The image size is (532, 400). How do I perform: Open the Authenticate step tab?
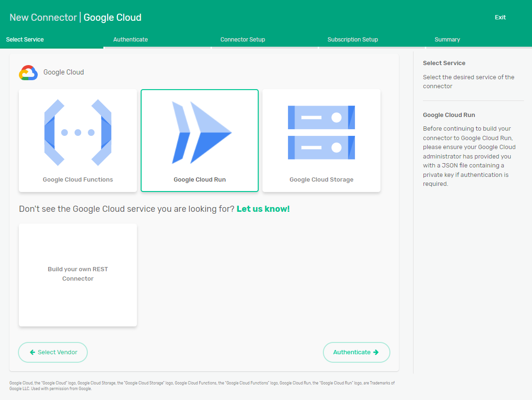tap(131, 40)
